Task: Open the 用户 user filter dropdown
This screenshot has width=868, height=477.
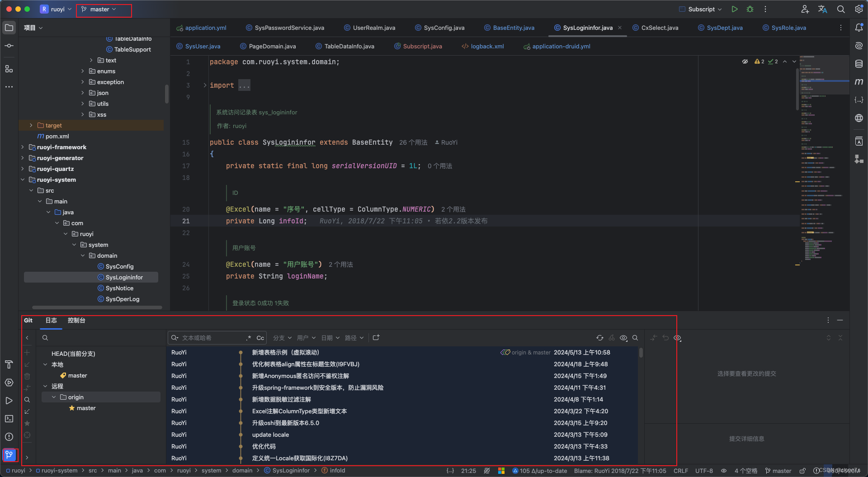Action: point(306,338)
